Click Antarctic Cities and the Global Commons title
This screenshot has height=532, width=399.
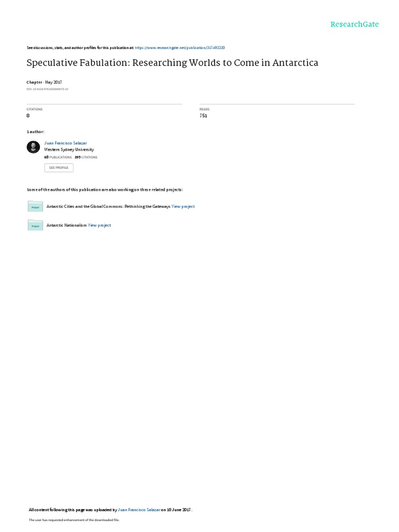point(108,206)
